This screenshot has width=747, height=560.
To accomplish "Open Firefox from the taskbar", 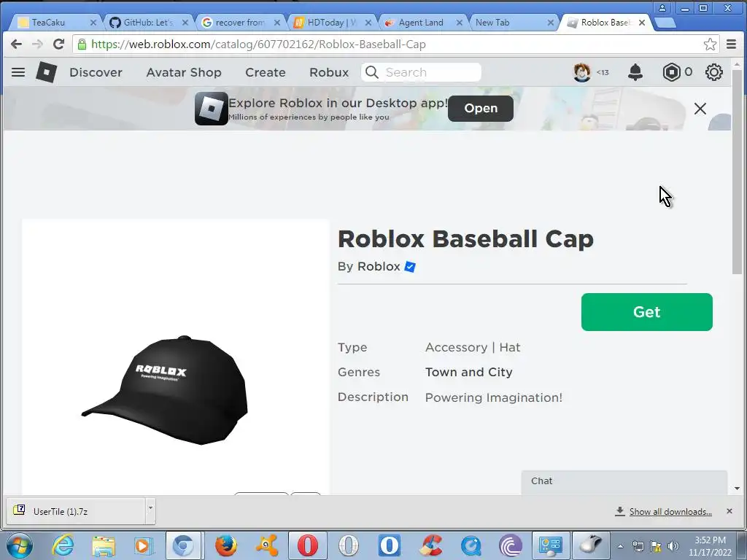I will 226,545.
